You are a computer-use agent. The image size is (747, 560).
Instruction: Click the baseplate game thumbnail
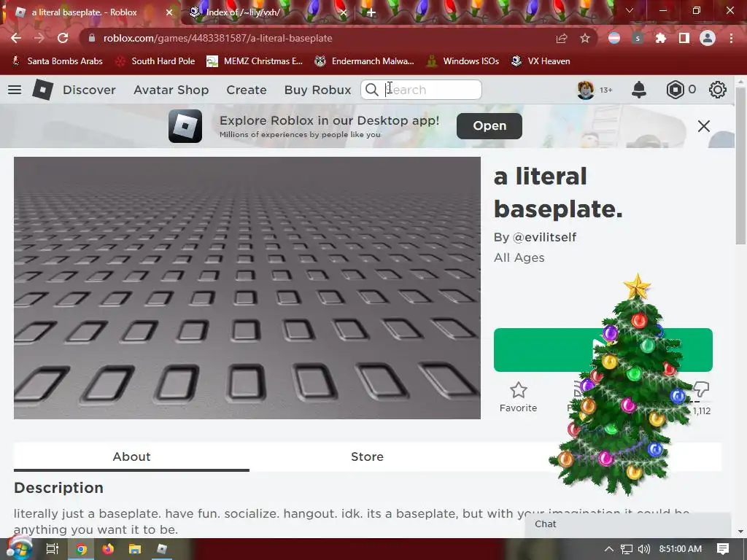(x=247, y=288)
